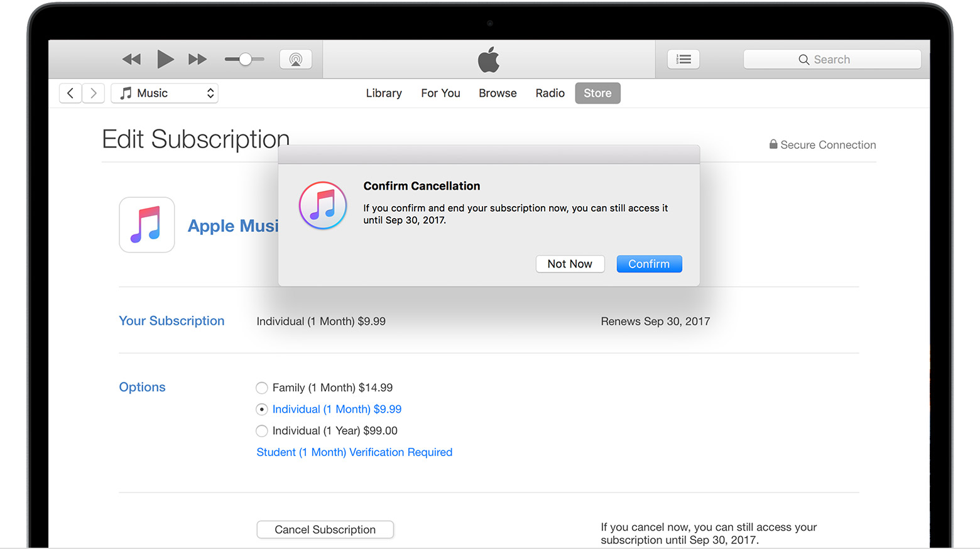
Task: Confirm the subscription cancellation
Action: coord(649,264)
